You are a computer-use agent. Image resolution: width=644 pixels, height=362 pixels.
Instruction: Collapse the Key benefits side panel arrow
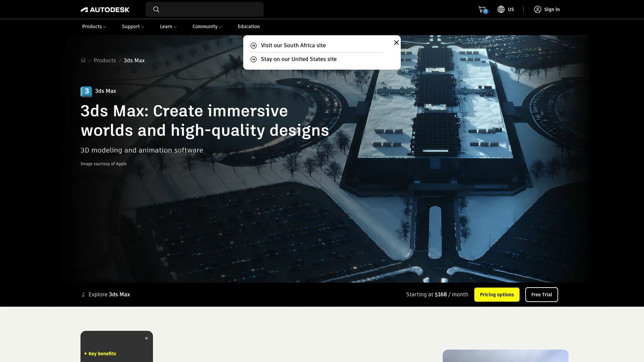147,338
